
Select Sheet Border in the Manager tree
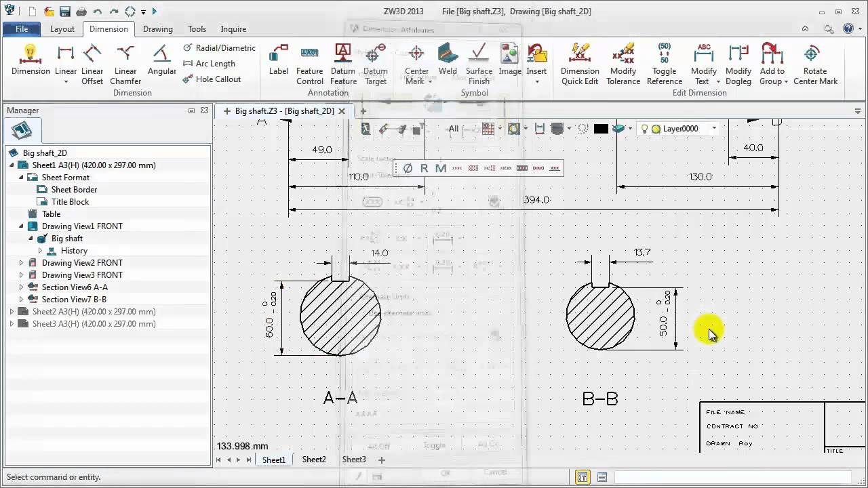[x=74, y=189]
